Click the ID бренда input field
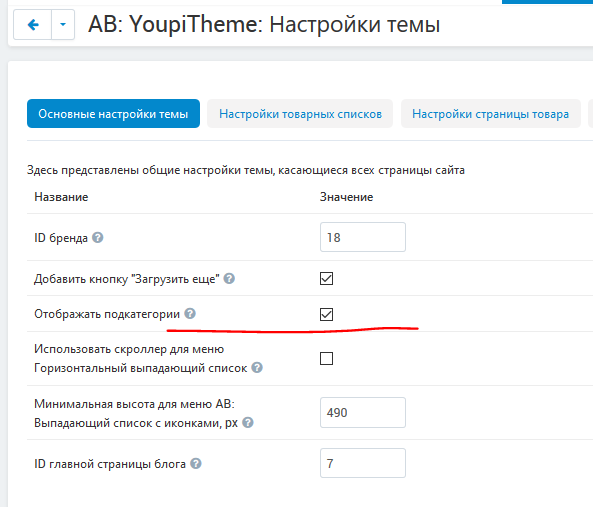Screen dimensions: 593x507 coord(363,237)
